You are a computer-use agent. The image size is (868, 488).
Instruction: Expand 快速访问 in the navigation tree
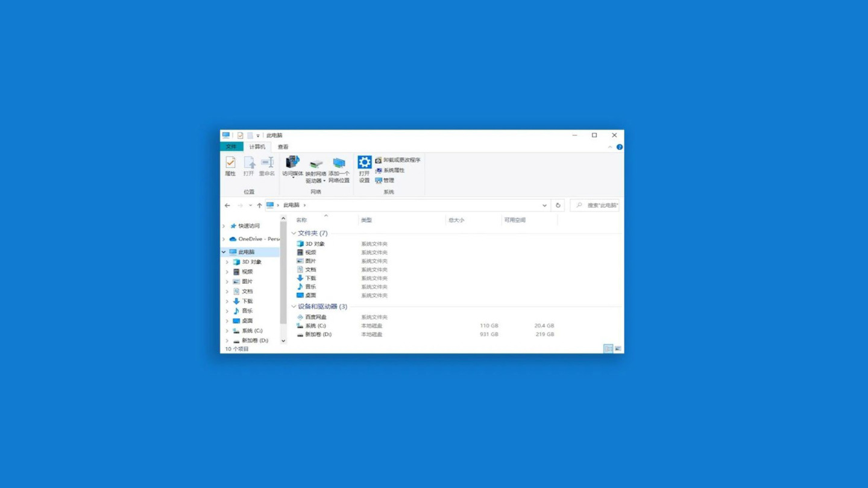click(x=224, y=227)
